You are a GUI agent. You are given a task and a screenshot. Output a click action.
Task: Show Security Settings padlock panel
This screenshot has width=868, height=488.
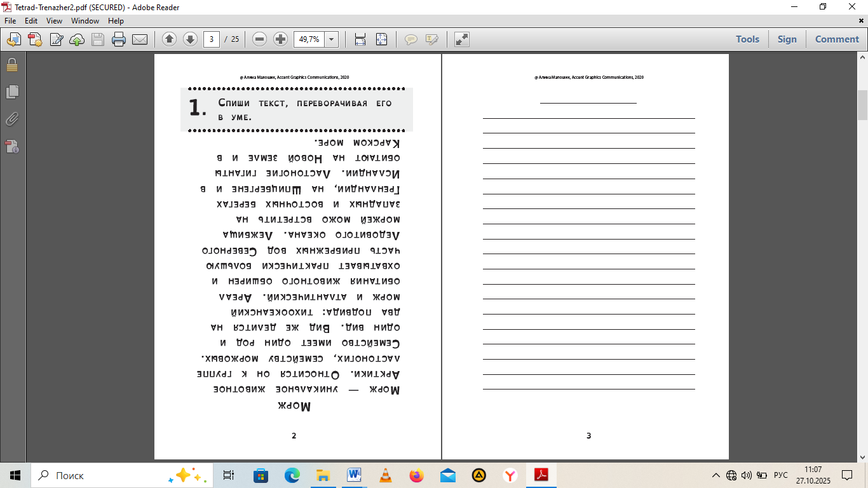[12, 65]
